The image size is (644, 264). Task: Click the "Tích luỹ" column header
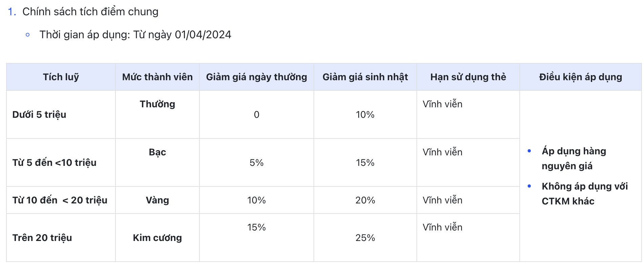click(x=61, y=77)
